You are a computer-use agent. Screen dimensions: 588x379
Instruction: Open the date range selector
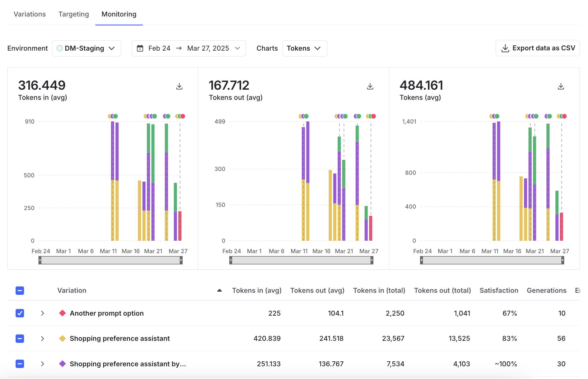[188, 48]
